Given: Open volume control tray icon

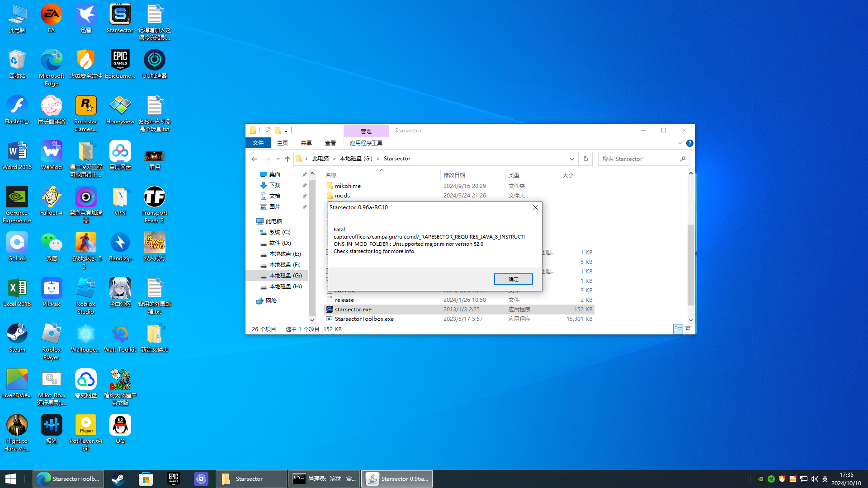Looking at the screenshot, I should click(x=814, y=479).
